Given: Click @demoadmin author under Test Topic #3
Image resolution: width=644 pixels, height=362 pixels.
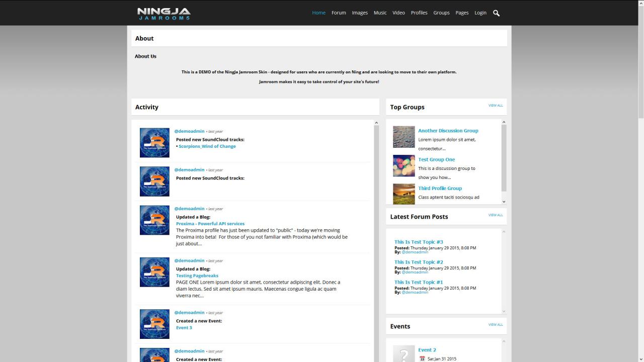Looking at the screenshot, I should click(415, 252).
